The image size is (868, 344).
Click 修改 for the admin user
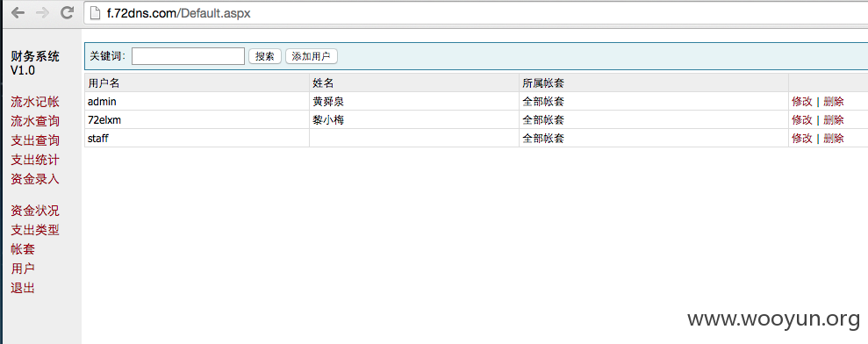click(802, 102)
